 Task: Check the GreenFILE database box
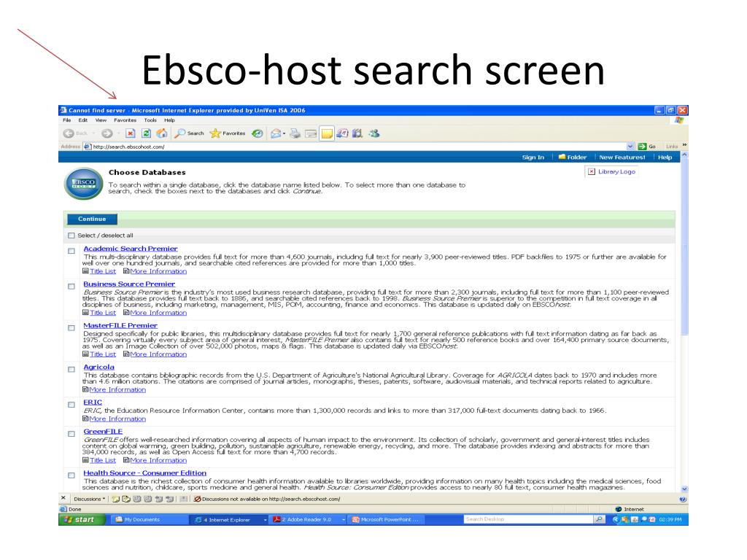tap(71, 435)
